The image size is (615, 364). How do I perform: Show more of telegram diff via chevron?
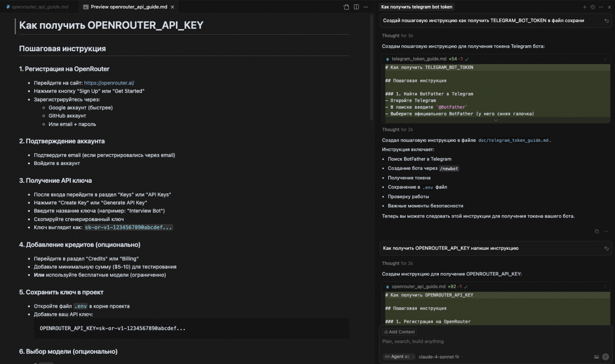coord(496,121)
